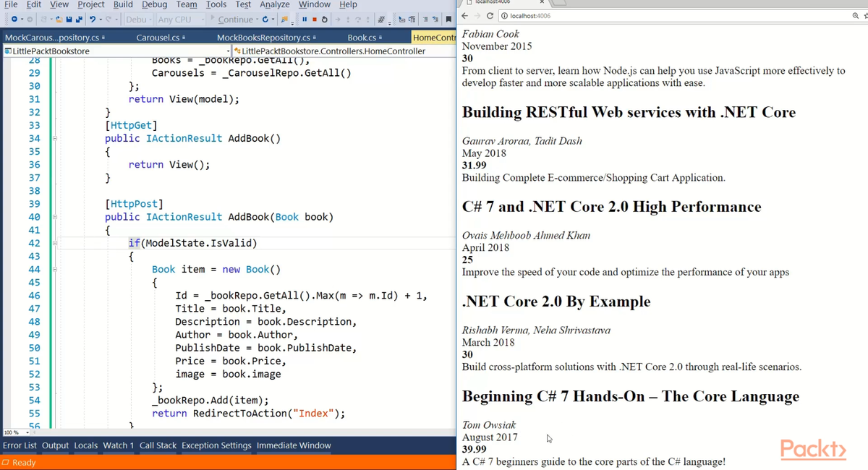The height and width of the screenshot is (470, 868).
Task: Collapse the if ModelState.IsValid block
Action: (x=54, y=243)
